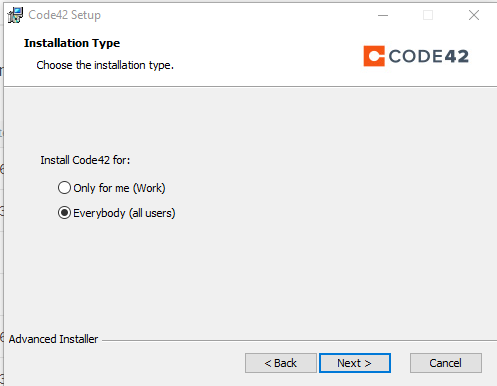Click the "Install Code42 for:" label

point(85,160)
